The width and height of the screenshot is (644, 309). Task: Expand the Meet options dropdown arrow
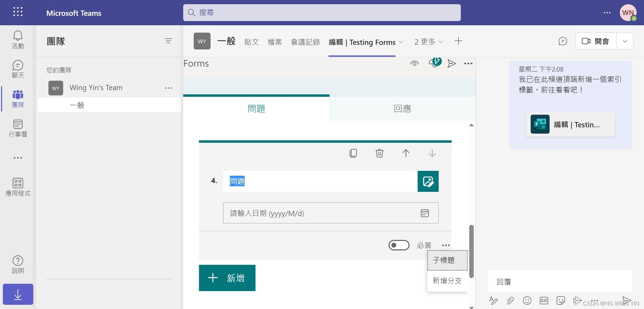[x=625, y=41]
